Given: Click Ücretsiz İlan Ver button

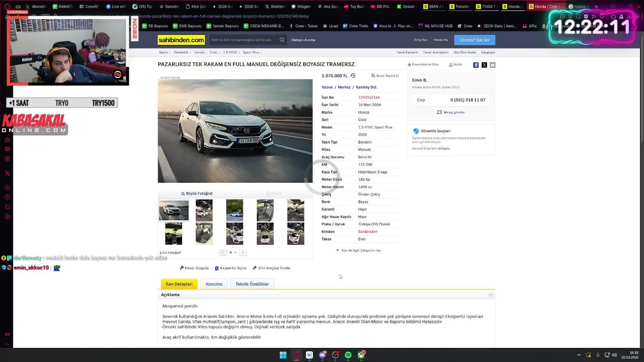Looking at the screenshot, I should coord(474,40).
